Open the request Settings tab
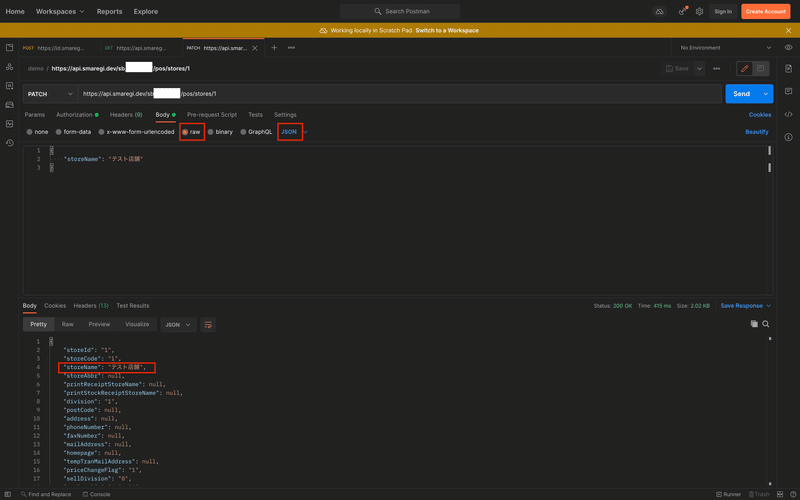The image size is (800, 500). coord(285,115)
